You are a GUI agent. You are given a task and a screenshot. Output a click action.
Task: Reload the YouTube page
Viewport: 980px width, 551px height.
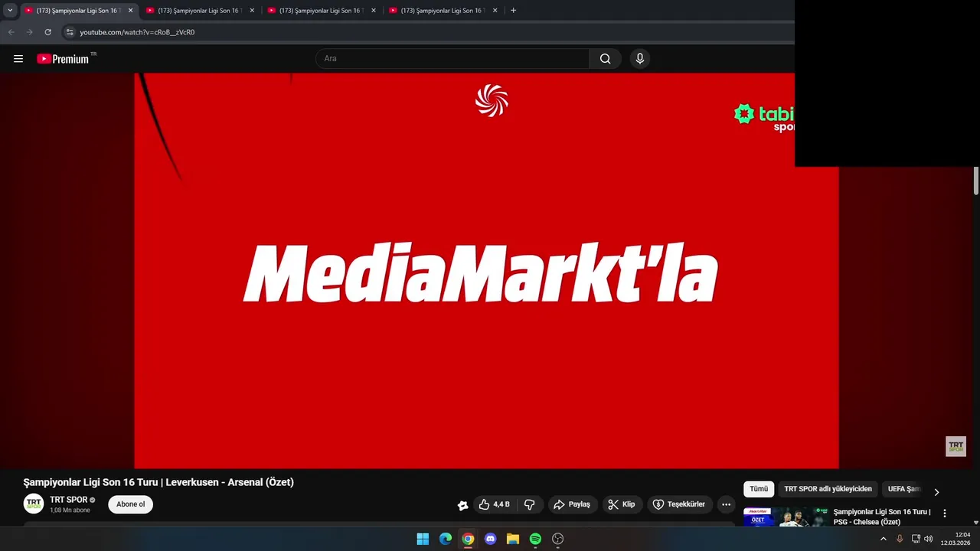click(47, 32)
